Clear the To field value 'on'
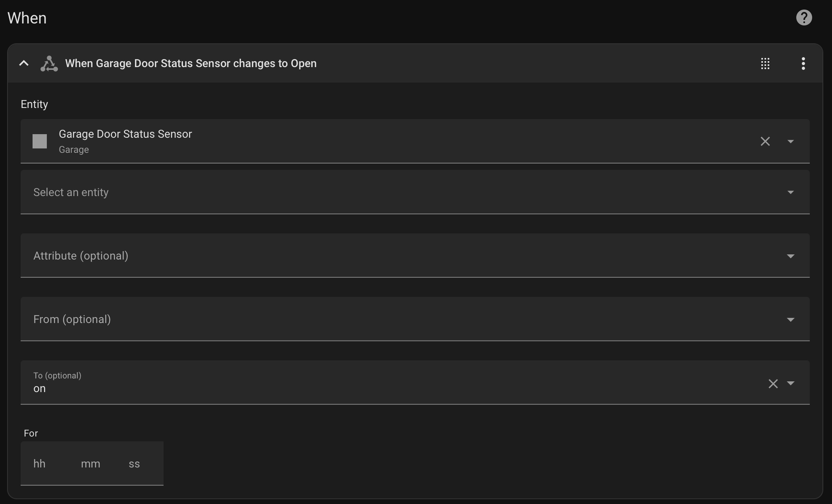Image resolution: width=832 pixels, height=504 pixels. 773,383
